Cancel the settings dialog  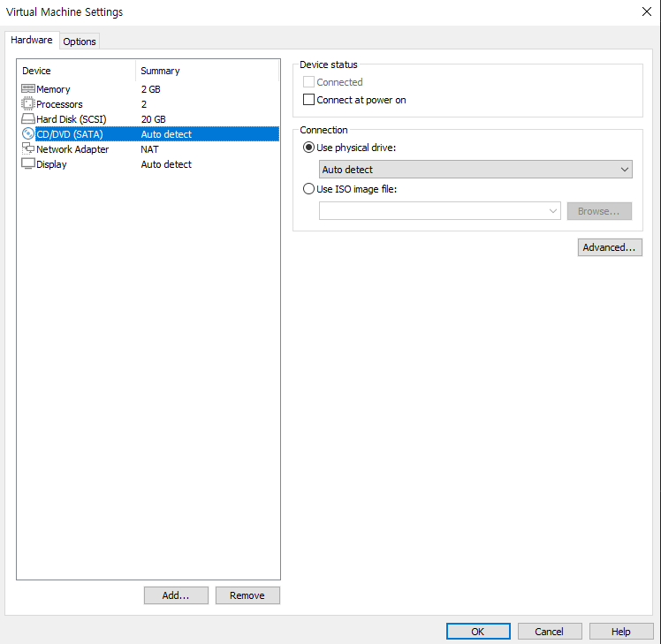pos(550,632)
